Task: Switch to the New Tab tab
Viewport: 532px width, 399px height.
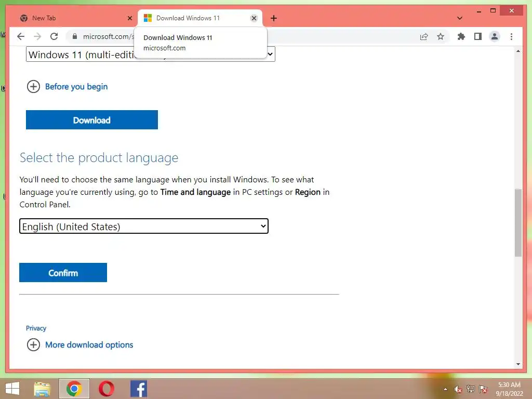Action: coord(74,18)
